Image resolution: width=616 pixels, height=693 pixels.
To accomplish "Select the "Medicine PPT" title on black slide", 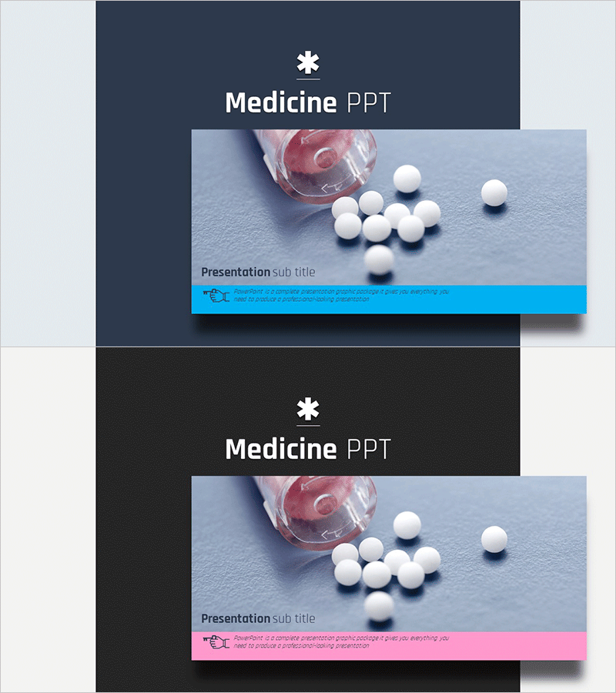I will (x=308, y=449).
